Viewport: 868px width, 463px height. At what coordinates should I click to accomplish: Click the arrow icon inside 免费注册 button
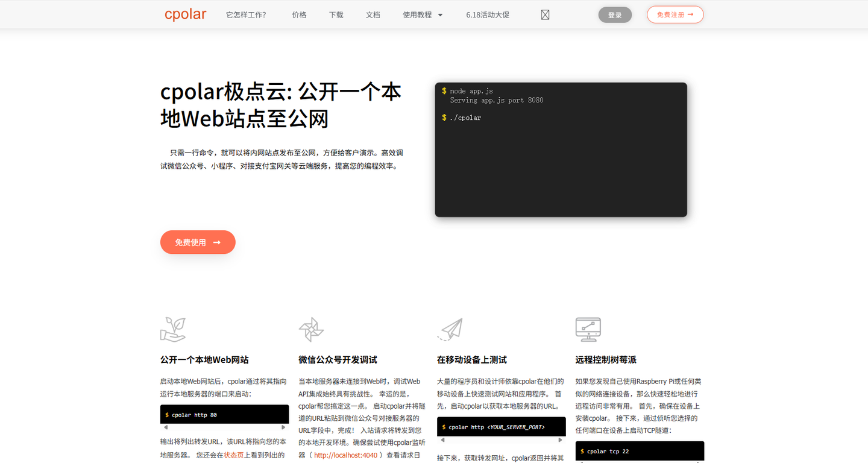692,14
